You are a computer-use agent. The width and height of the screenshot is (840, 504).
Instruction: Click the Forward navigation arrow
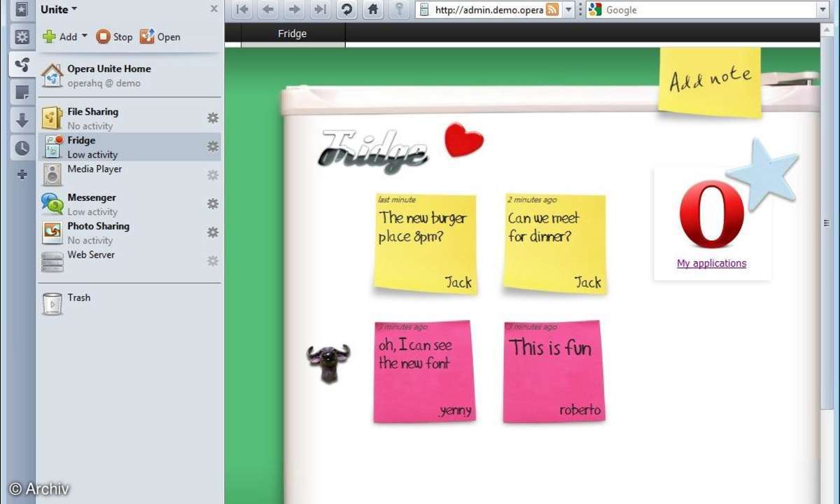[294, 10]
